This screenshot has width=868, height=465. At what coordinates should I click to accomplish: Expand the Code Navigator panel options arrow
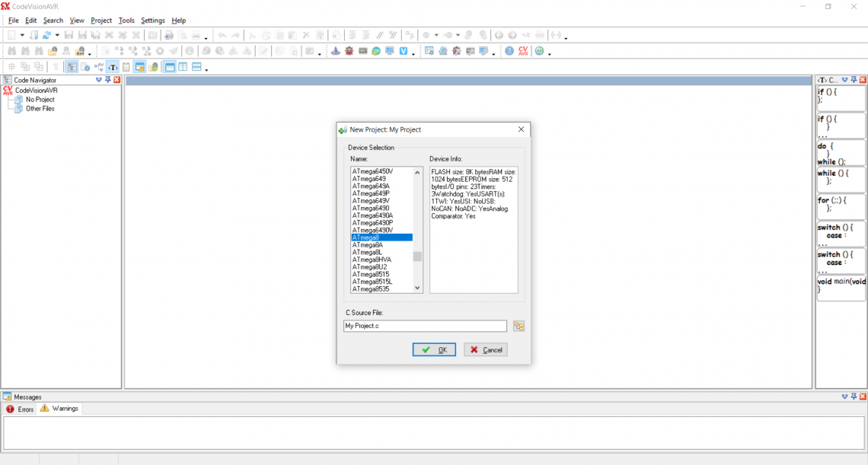coord(99,80)
